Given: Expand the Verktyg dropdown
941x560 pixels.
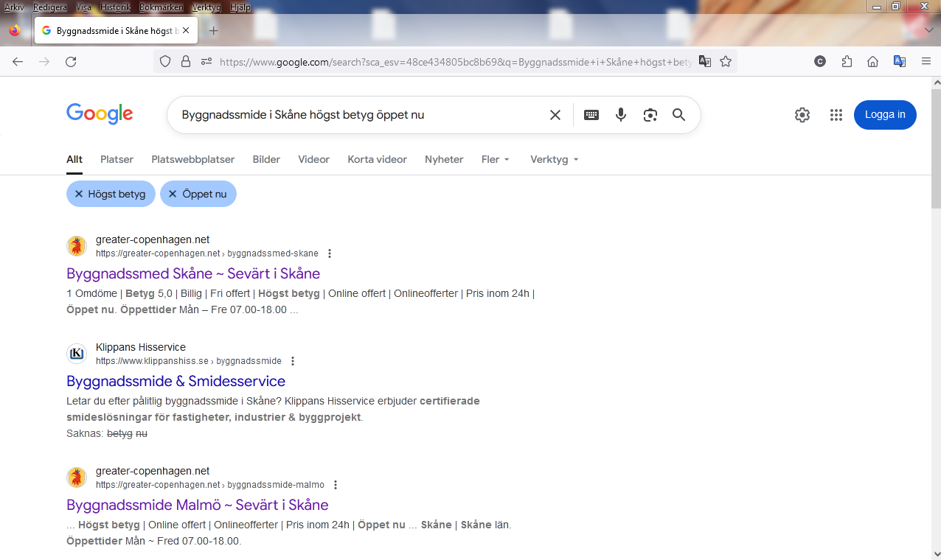Looking at the screenshot, I should coord(554,159).
